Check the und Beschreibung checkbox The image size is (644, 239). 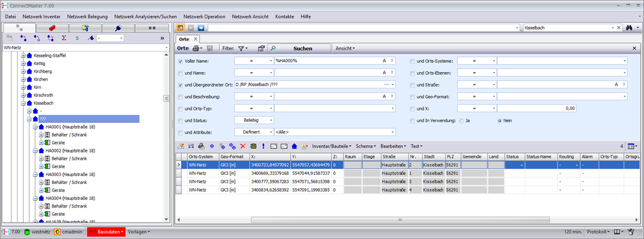coord(181,97)
